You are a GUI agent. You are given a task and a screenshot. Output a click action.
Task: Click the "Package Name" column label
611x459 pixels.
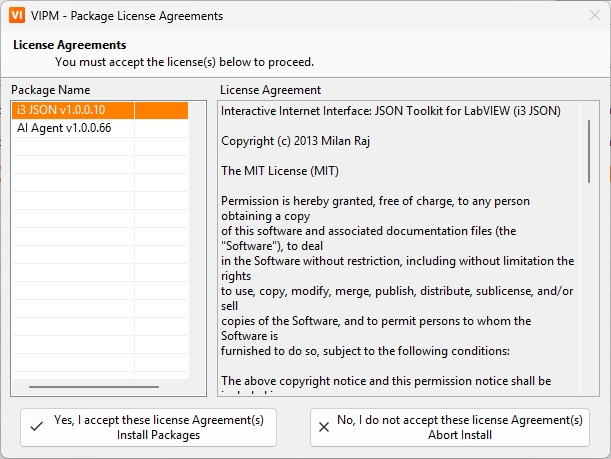click(51, 90)
